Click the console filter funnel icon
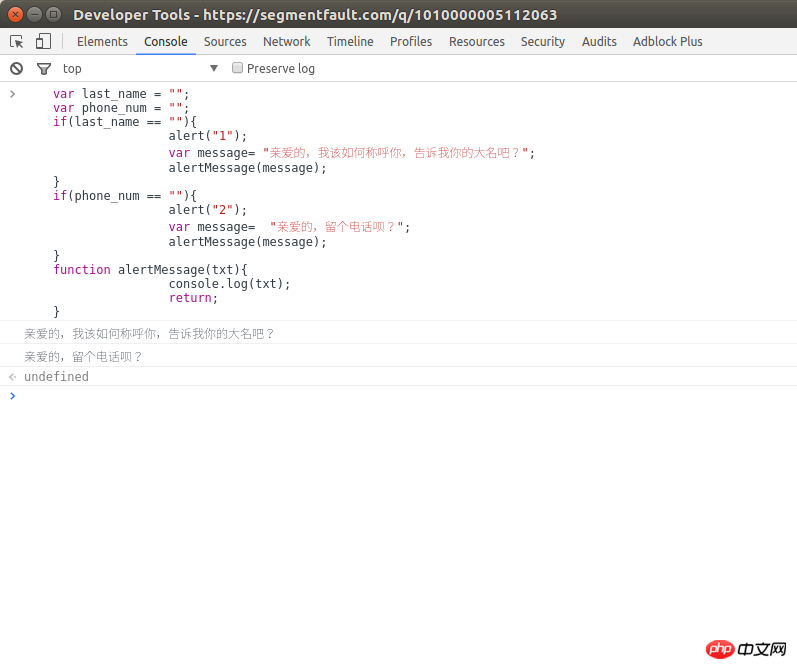Image resolution: width=797 pixels, height=669 pixels. (x=43, y=69)
